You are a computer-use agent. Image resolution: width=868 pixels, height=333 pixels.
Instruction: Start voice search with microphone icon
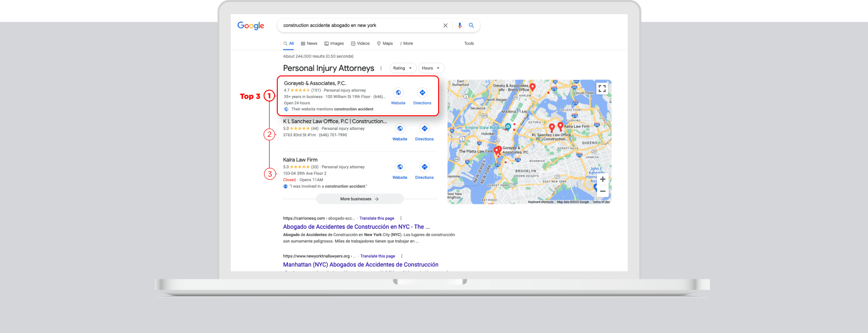pos(460,26)
